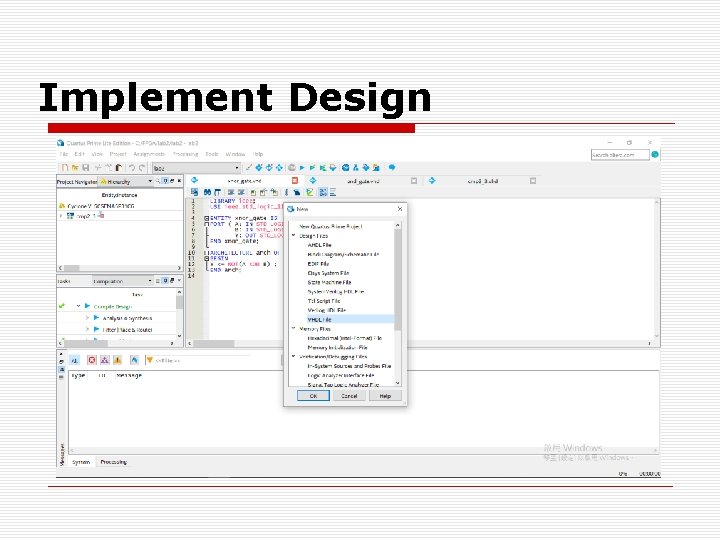This screenshot has width=720, height=540.
Task: Open the project selection combo box in toolbar
Action: (x=196, y=168)
